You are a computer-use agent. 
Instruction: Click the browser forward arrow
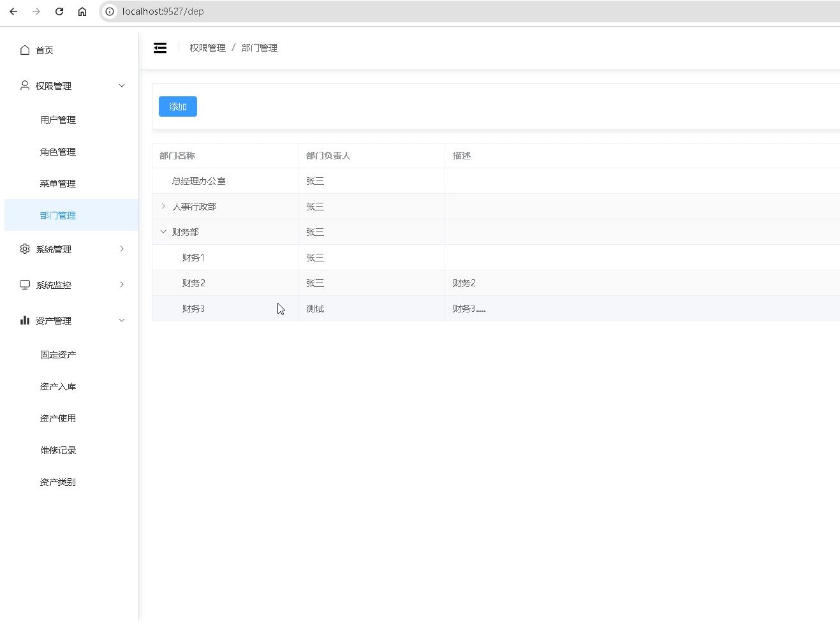coord(36,11)
